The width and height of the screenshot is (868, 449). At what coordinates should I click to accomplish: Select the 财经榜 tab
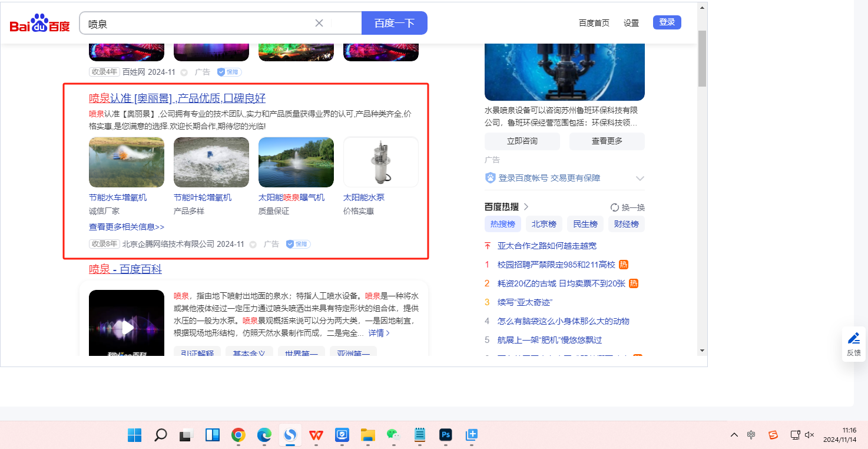point(627,224)
